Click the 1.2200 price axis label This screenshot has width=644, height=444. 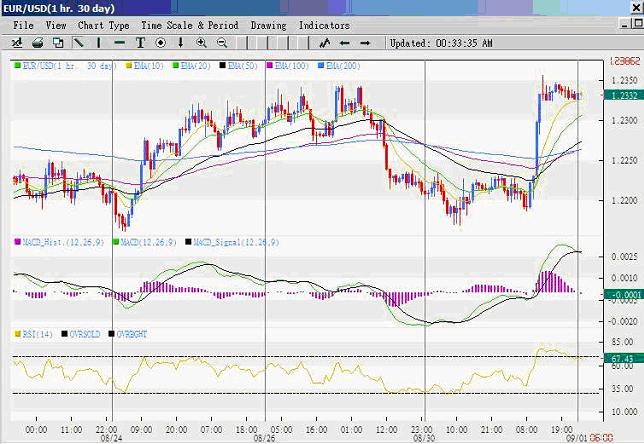(x=624, y=200)
